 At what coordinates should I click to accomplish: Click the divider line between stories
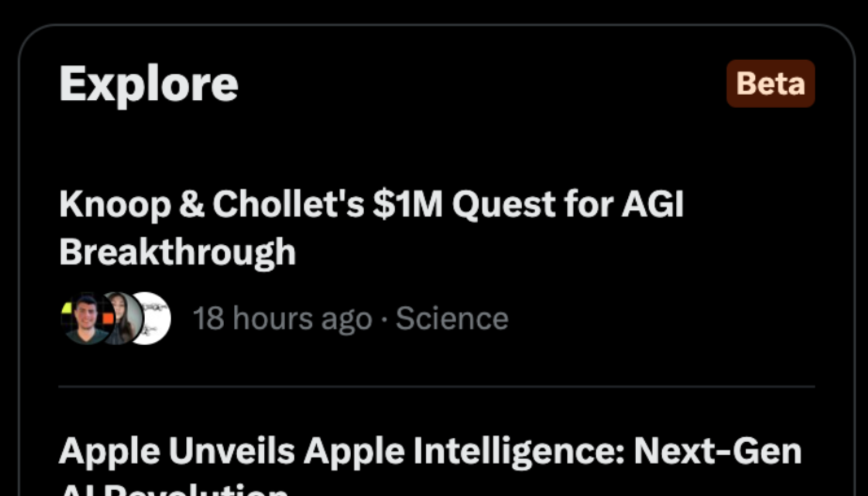click(x=436, y=387)
